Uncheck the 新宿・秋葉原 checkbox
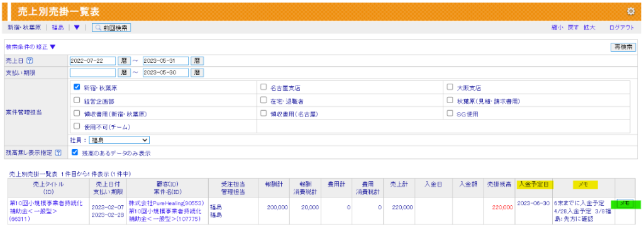Image resolution: width=644 pixels, height=229 pixels. [76, 87]
